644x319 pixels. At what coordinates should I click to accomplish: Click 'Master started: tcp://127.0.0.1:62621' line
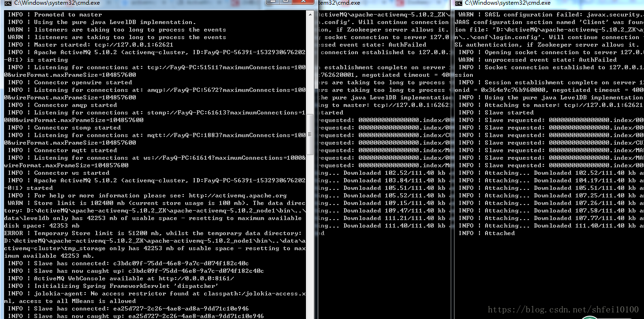click(x=91, y=45)
